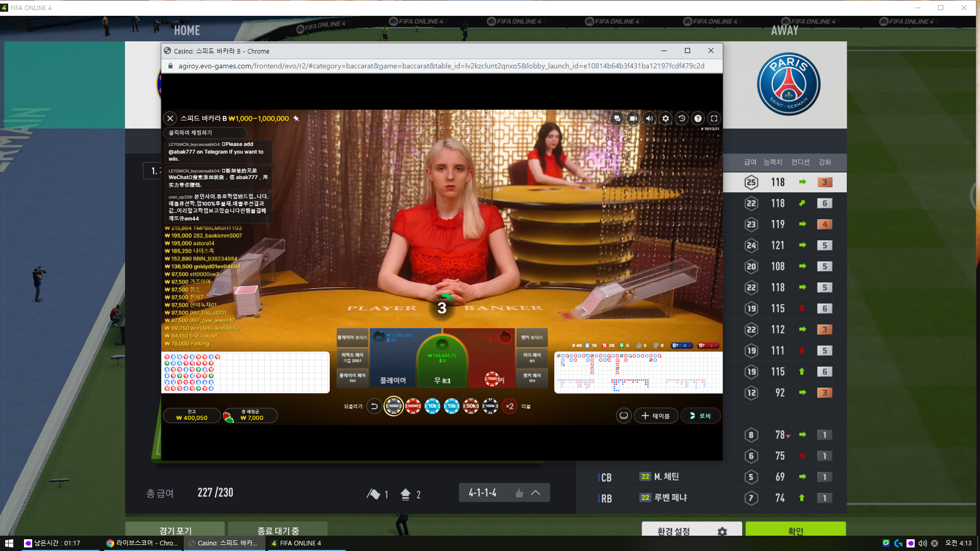
Task: Undo last bet with the undo icon
Action: click(374, 406)
